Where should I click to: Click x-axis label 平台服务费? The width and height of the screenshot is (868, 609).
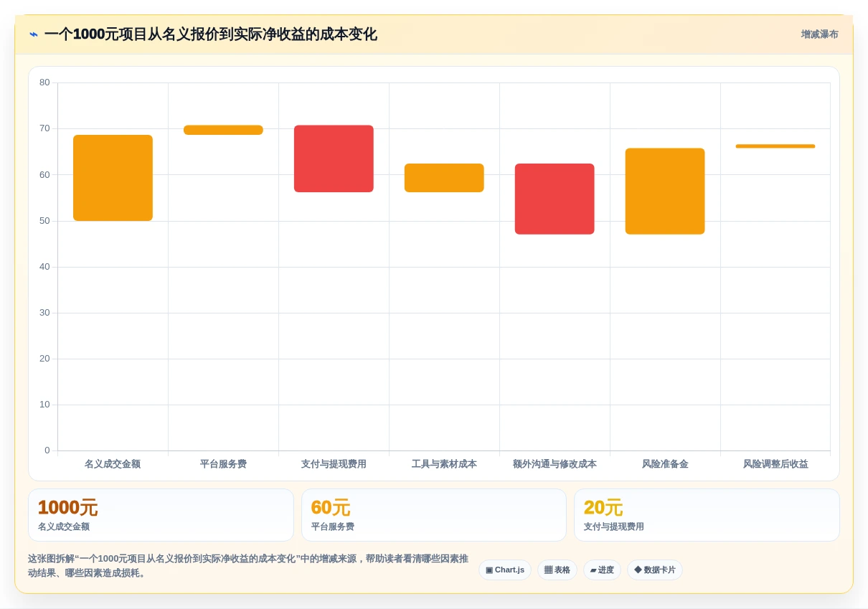pyautogui.click(x=223, y=464)
